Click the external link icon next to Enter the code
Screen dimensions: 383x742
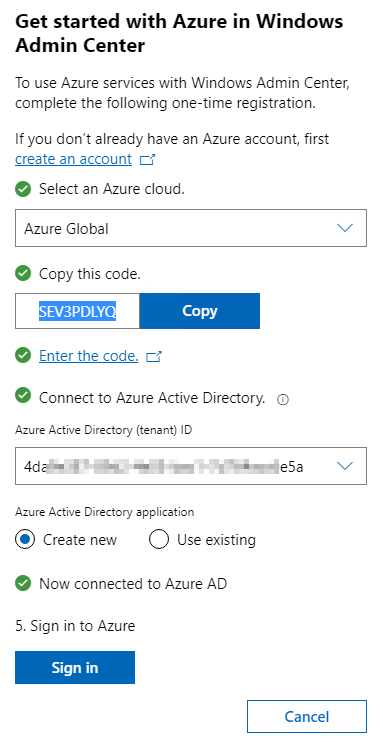(x=154, y=357)
